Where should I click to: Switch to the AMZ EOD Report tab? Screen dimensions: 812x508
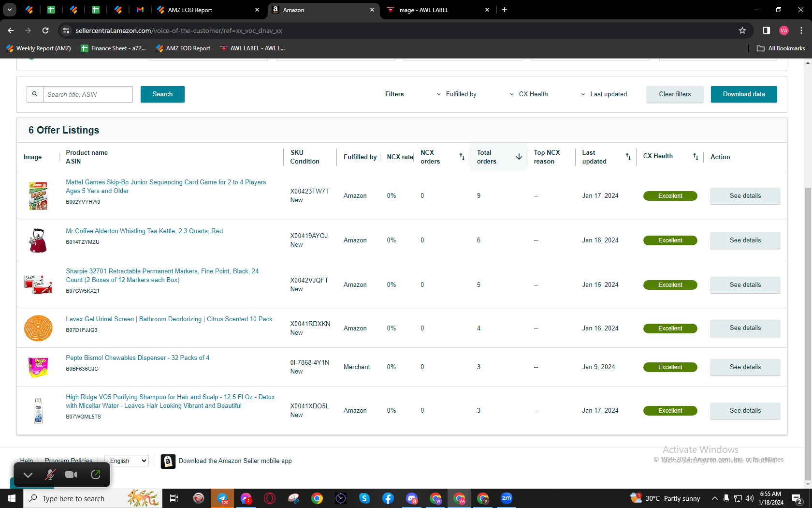pos(209,10)
